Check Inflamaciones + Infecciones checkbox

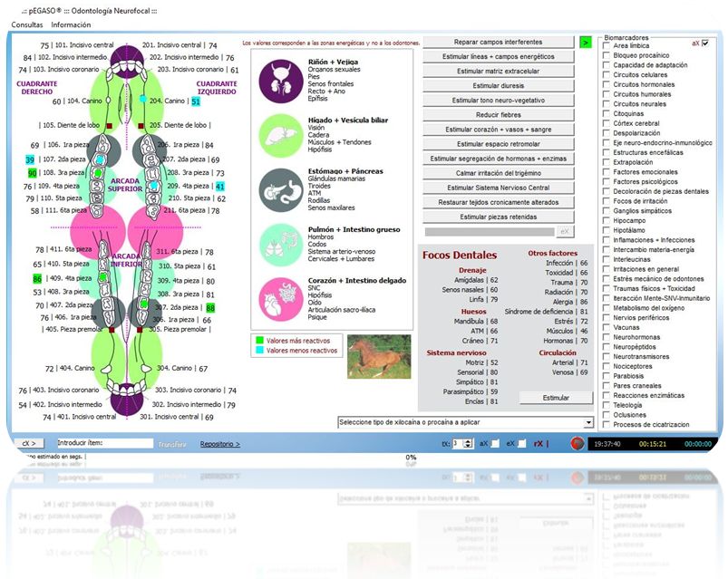[x=607, y=240]
